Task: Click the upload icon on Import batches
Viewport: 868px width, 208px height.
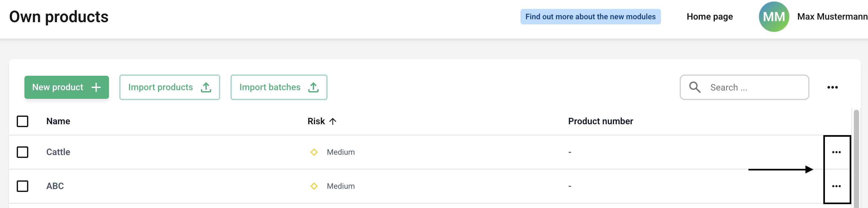Action: (313, 87)
